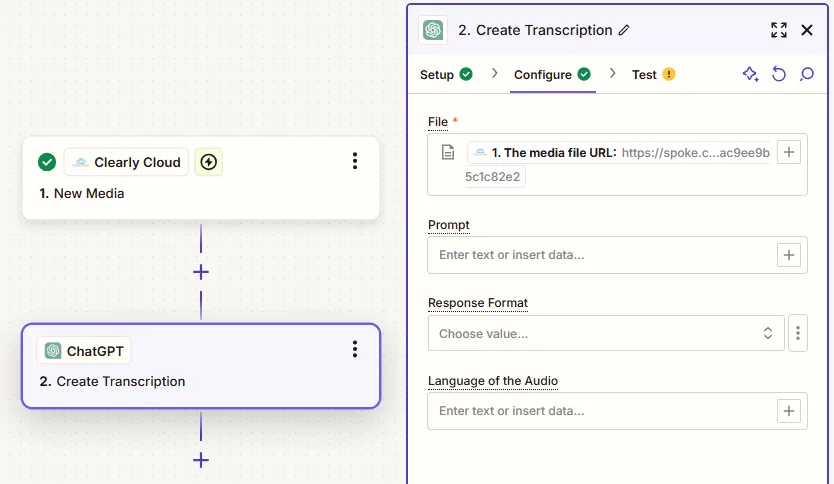Rename step using the pencil edit icon
The height and width of the screenshot is (484, 834).
click(624, 30)
